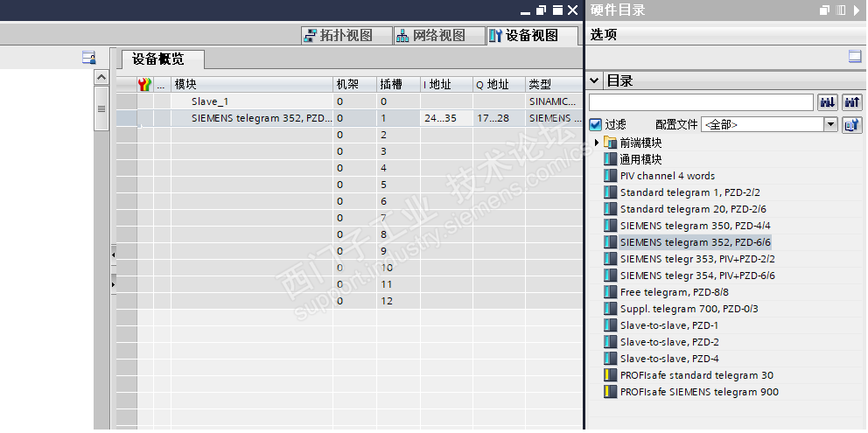Click the network view icon
The width and height of the screenshot is (868, 433).
click(403, 36)
